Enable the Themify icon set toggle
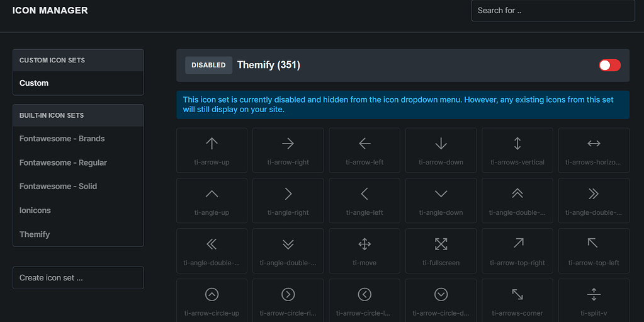This screenshot has height=322, width=644. click(x=609, y=66)
